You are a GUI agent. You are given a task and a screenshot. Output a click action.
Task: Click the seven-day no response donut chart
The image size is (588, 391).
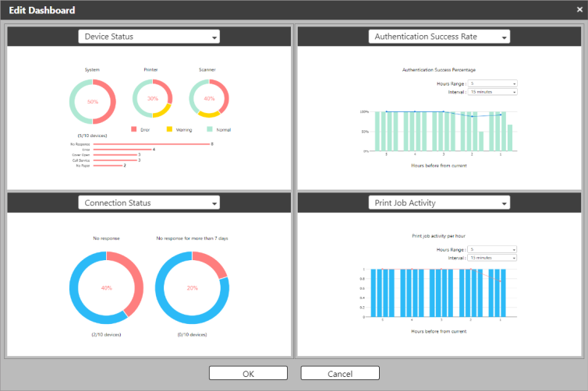192,287
